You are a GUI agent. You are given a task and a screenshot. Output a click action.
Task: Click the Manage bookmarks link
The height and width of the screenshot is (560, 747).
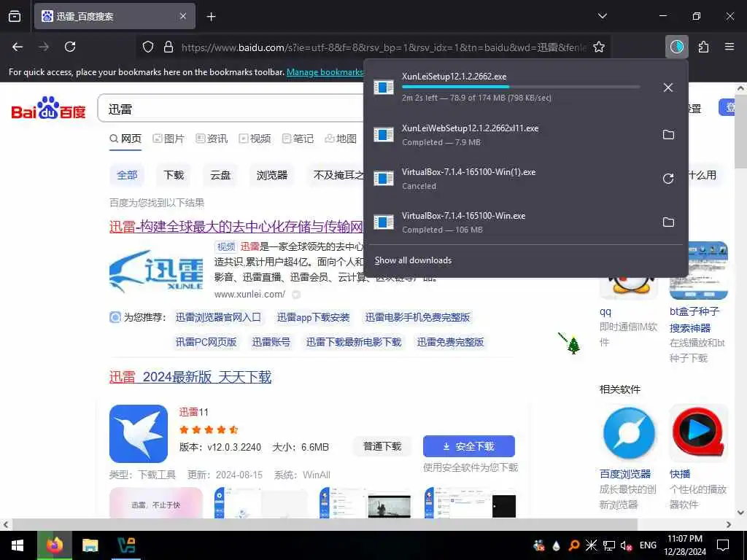point(325,72)
